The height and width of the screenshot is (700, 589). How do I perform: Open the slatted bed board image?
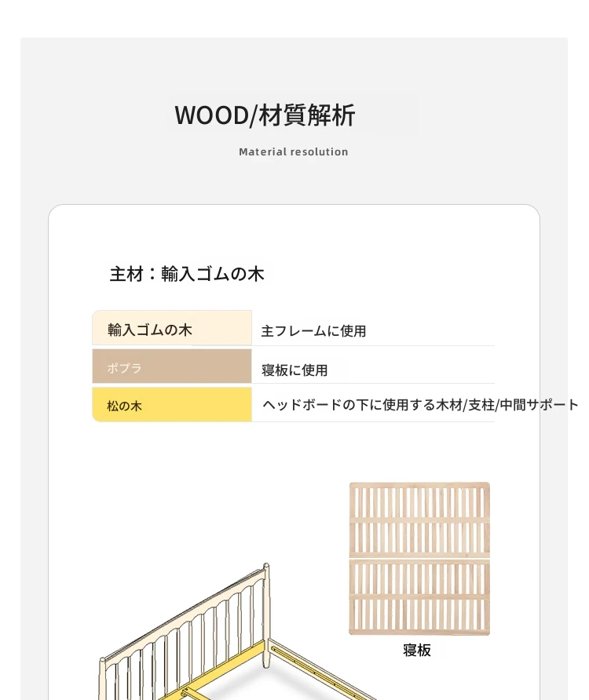pos(419,559)
